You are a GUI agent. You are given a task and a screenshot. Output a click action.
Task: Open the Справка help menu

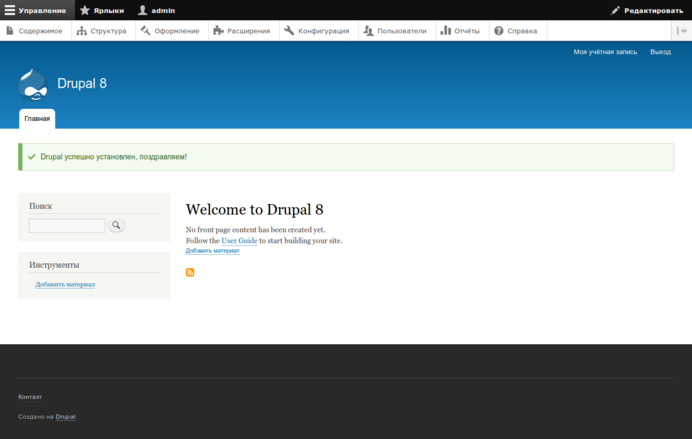pyautogui.click(x=517, y=31)
